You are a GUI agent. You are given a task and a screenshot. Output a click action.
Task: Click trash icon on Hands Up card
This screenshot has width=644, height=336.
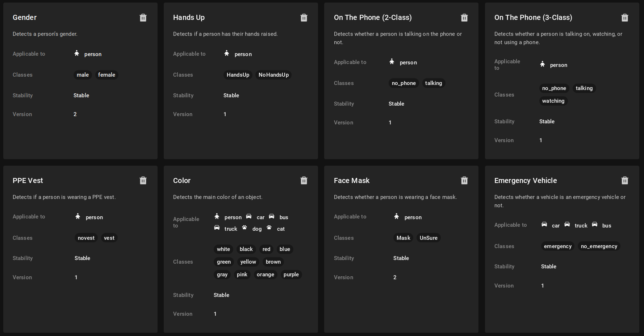point(304,18)
